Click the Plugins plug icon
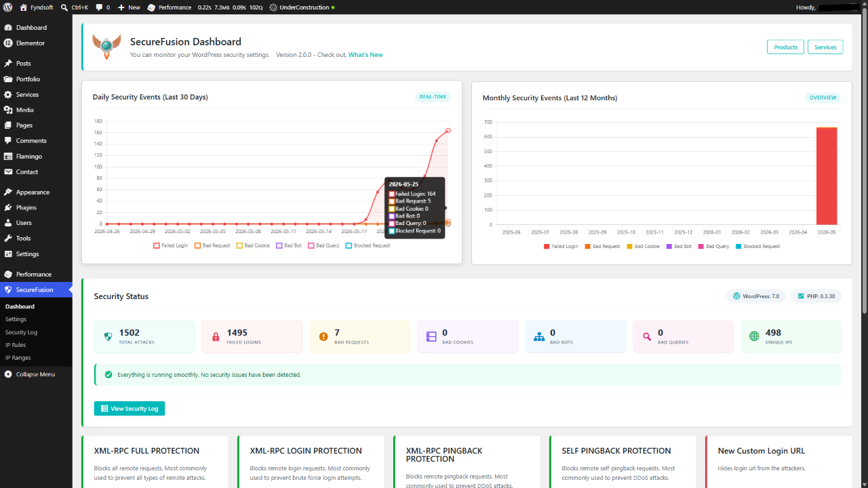The height and width of the screenshot is (488, 868). (8, 207)
